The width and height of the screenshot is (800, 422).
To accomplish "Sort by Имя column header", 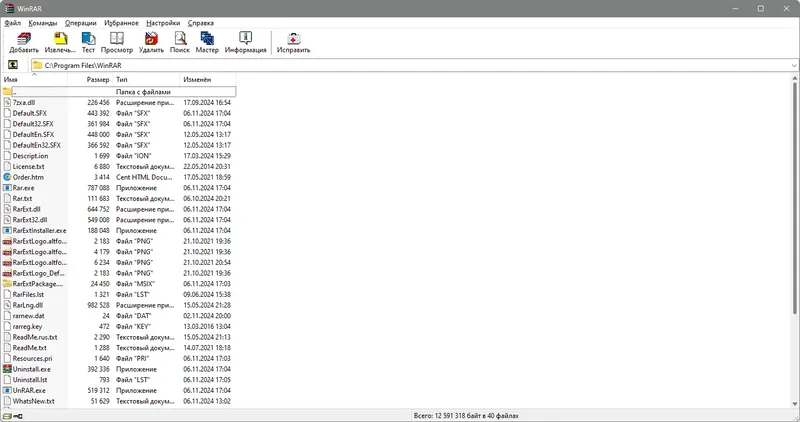I will pos(34,80).
